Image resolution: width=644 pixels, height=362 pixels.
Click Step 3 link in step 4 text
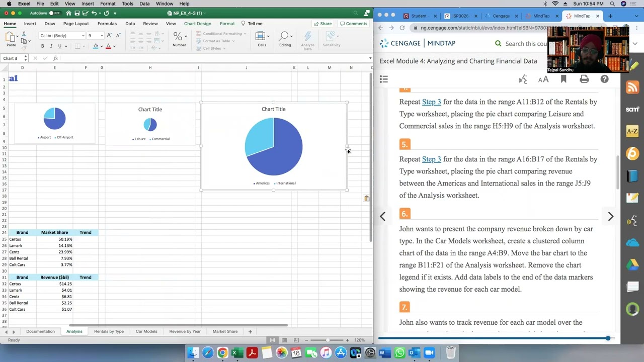pos(431,102)
